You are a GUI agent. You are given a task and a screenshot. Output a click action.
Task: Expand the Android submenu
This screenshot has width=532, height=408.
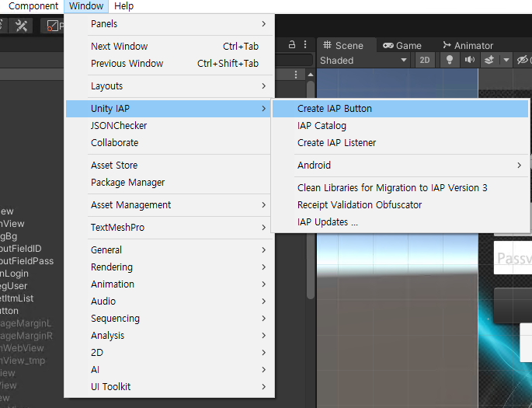pos(400,166)
